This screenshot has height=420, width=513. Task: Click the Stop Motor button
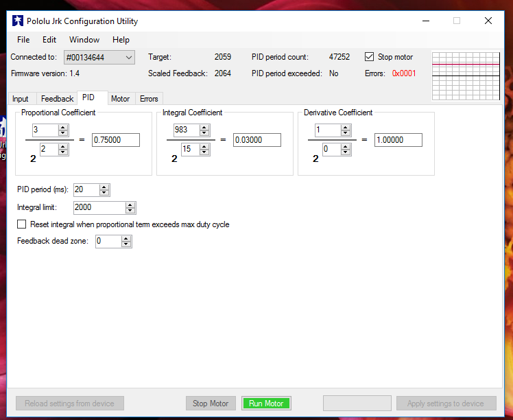(211, 404)
